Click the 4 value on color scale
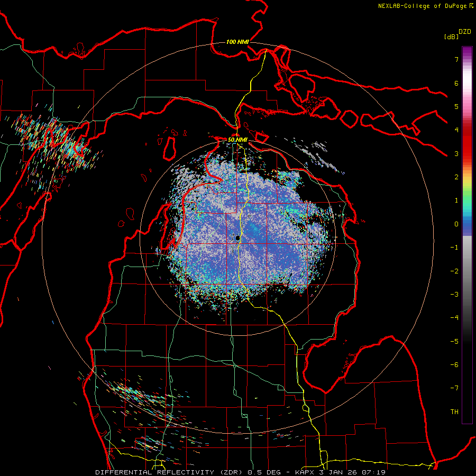 456,130
